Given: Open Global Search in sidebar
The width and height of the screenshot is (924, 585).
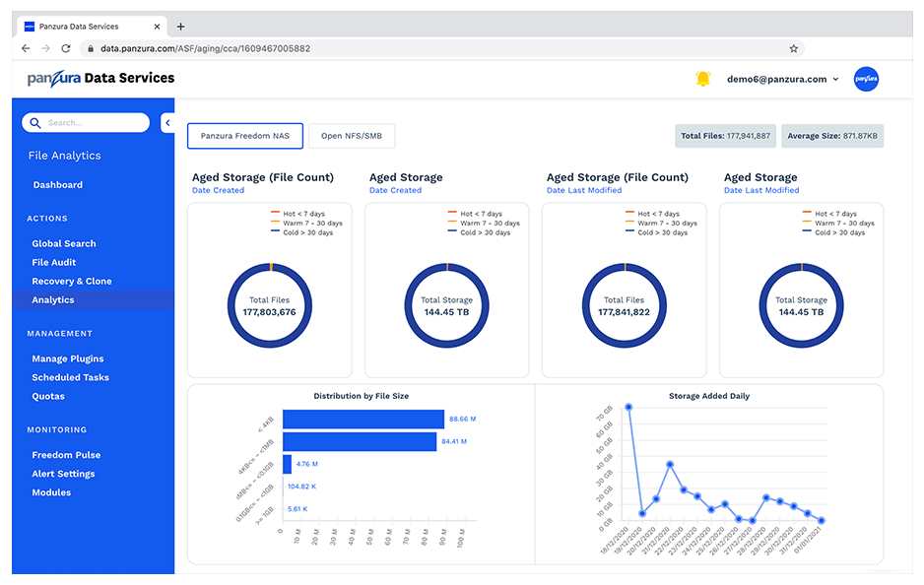Looking at the screenshot, I should (64, 243).
